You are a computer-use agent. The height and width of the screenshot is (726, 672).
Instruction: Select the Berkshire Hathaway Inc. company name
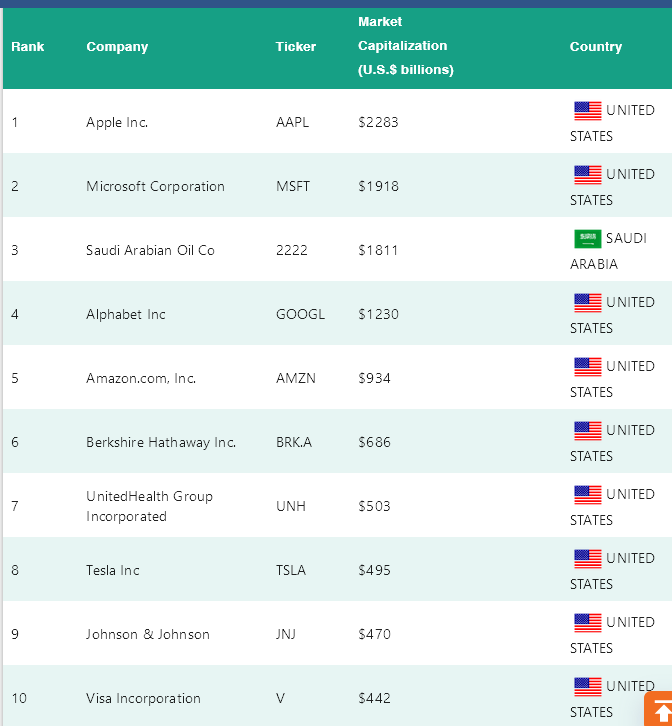(161, 442)
